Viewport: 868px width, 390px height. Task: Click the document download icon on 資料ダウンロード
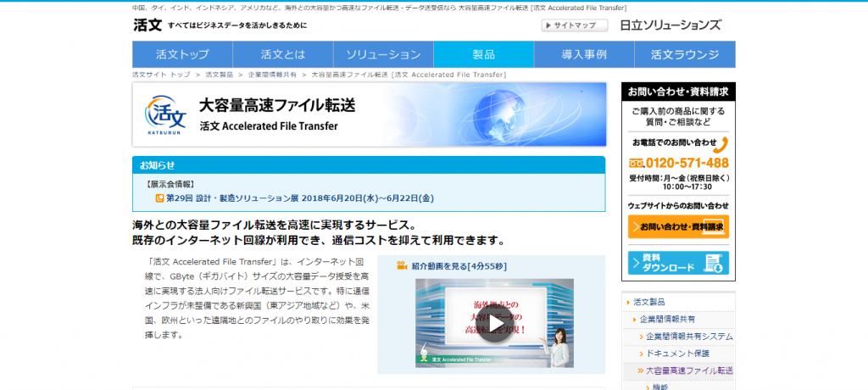pos(715,263)
